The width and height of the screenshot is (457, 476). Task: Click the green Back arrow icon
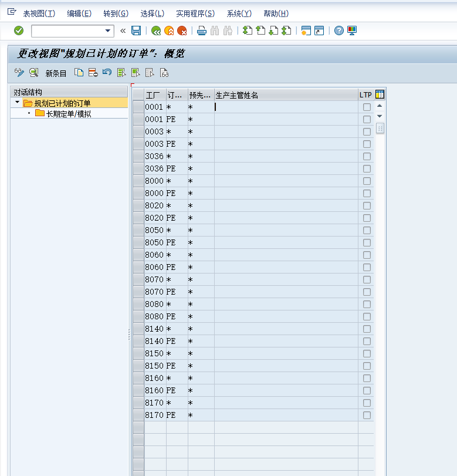156,31
